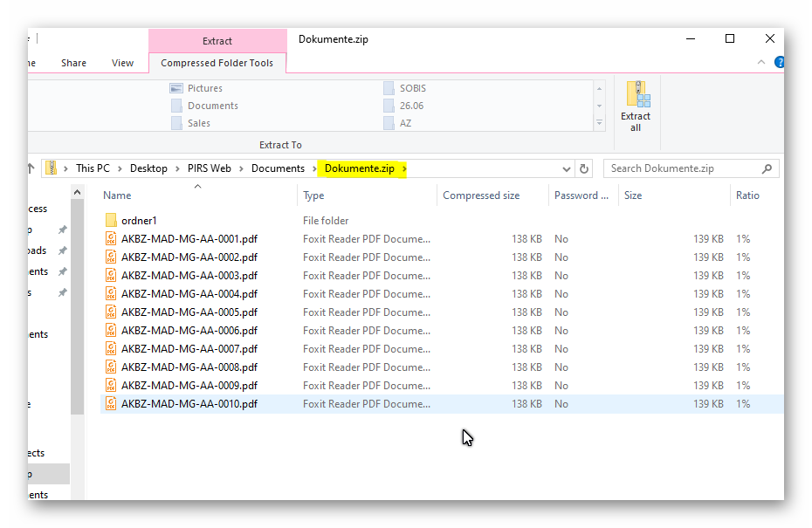Click the Help question mark icon

[x=779, y=63]
